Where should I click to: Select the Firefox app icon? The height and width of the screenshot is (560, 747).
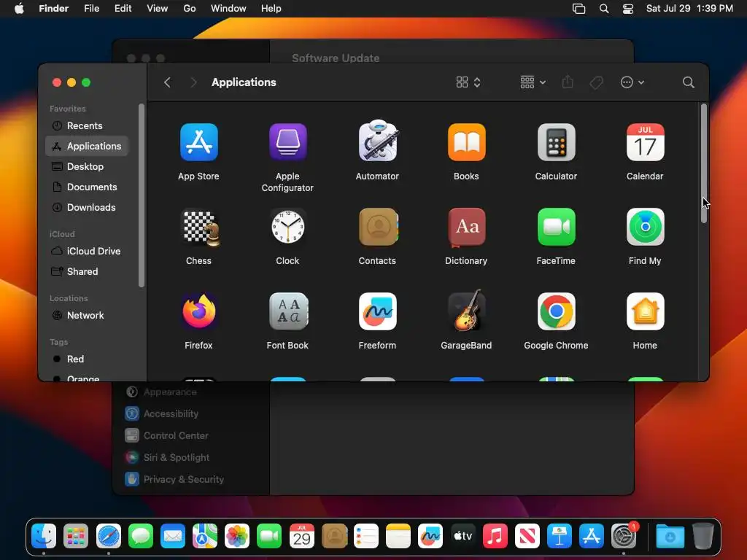coord(198,311)
